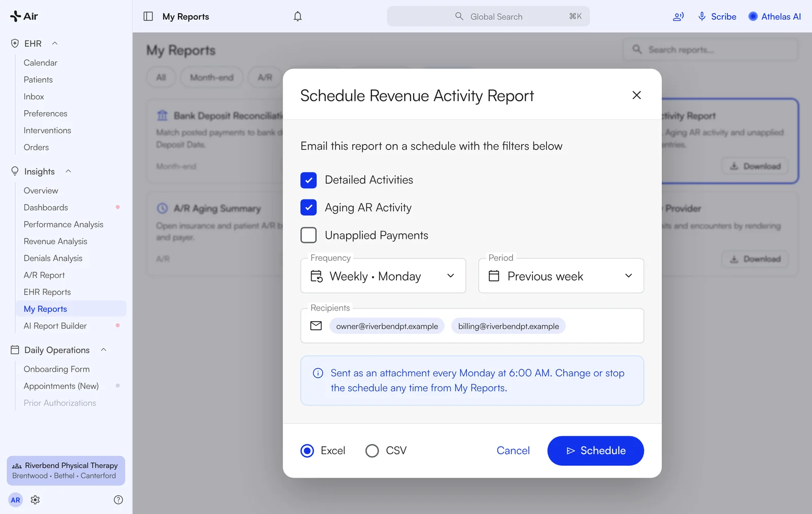
Task: Select the Month-end filter tab
Action: (x=212, y=78)
